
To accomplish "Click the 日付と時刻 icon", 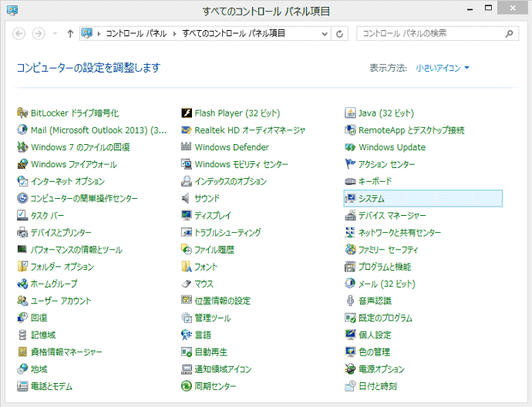I will pos(350,386).
